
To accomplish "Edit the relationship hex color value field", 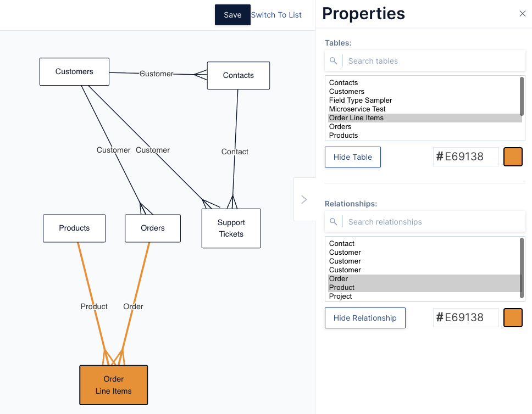I will 465,318.
